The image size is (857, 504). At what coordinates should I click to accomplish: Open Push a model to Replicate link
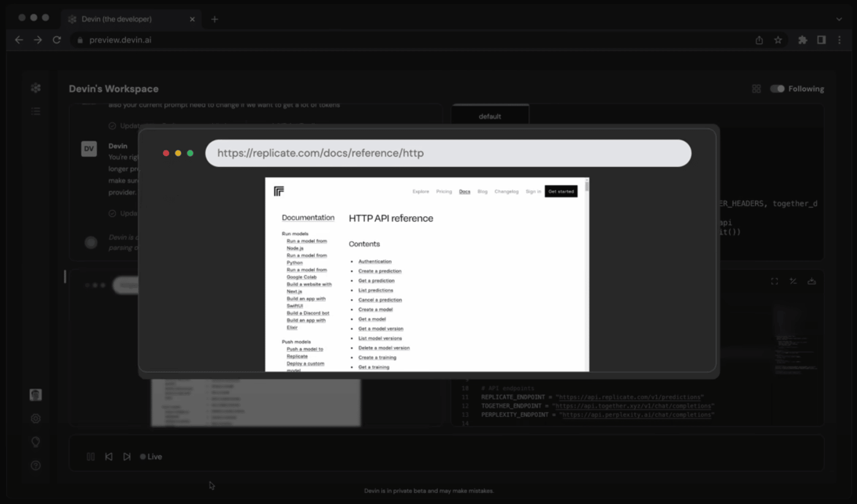305,352
